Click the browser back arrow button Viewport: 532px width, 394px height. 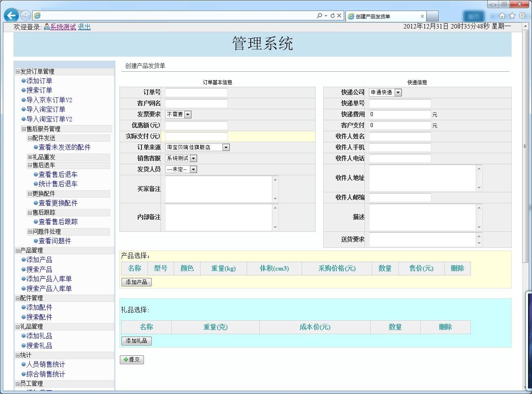[11, 15]
